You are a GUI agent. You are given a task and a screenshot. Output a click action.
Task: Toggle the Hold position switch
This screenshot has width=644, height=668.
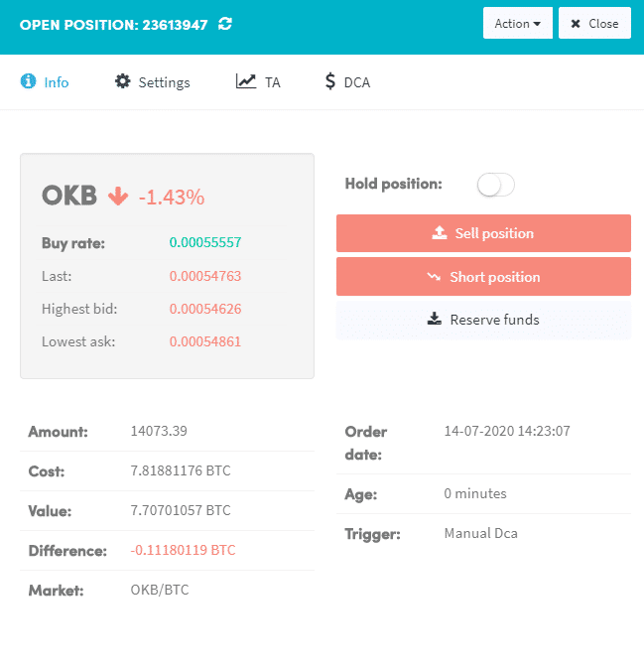pyautogui.click(x=495, y=185)
